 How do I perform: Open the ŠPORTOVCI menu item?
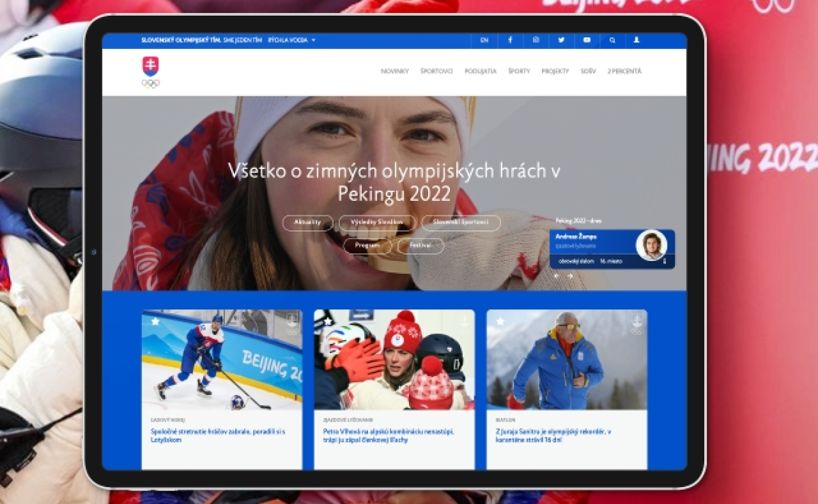pyautogui.click(x=438, y=69)
